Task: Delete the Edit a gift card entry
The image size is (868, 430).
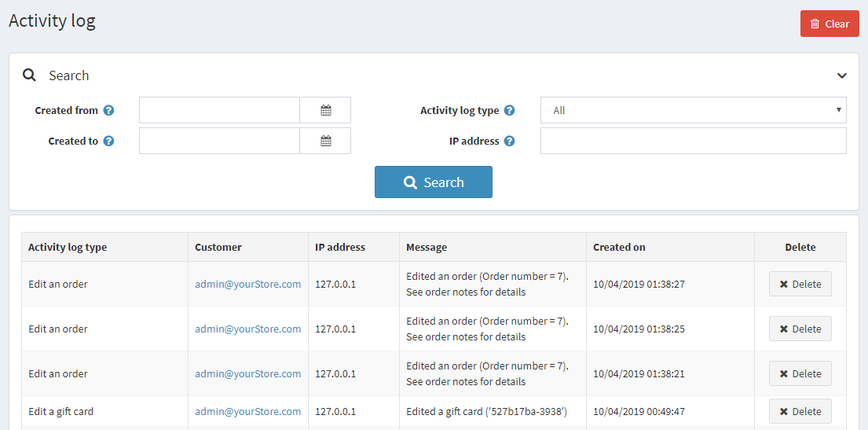Action: click(x=800, y=412)
